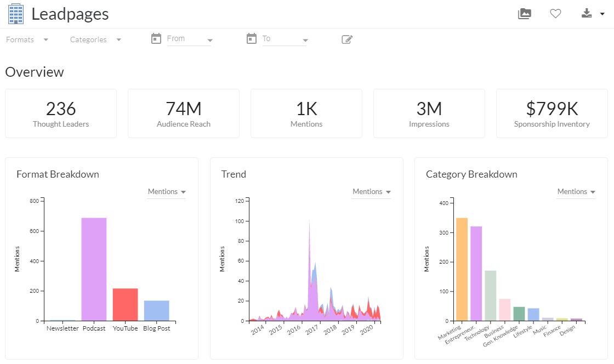This screenshot has height=364, width=614.
Task: Click the YouTube bar in Format Breakdown
Action: tap(126, 304)
